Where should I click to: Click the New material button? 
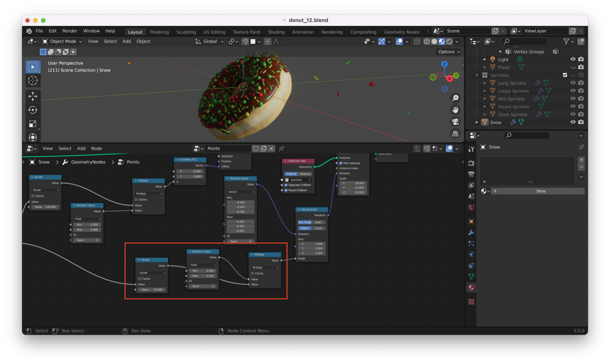(541, 191)
